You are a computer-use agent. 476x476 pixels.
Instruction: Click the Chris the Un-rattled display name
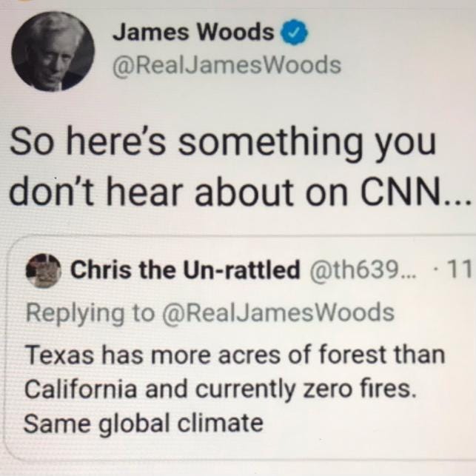[x=185, y=269]
